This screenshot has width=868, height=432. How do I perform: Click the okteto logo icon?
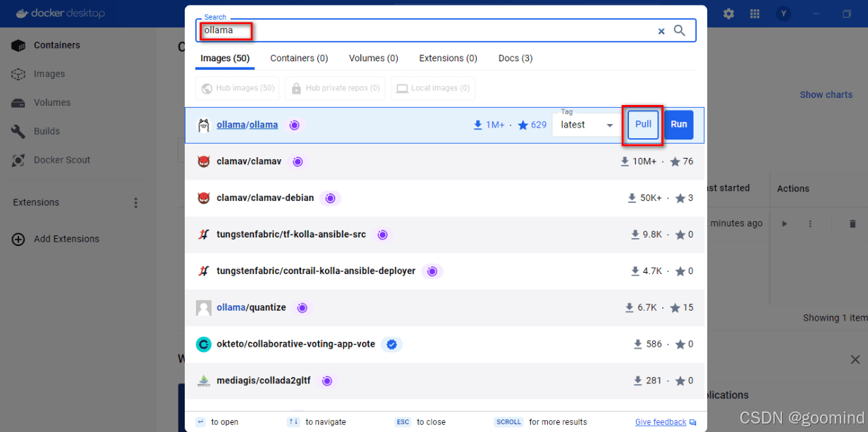tap(204, 345)
